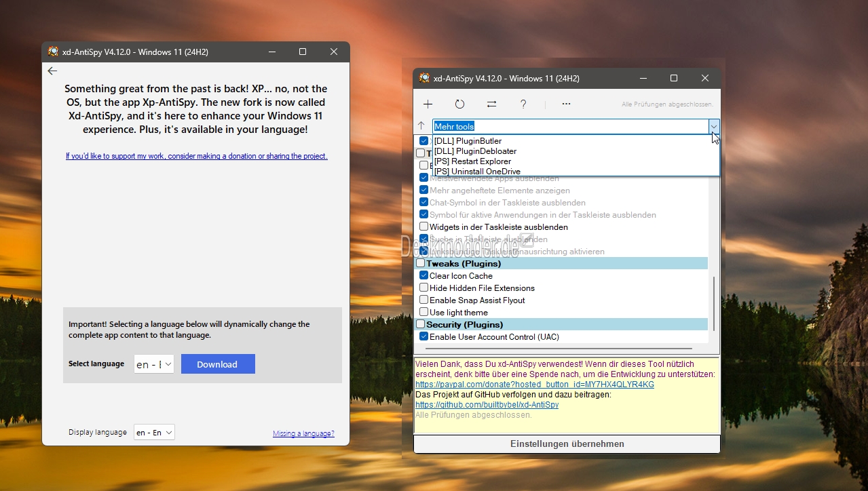Click the 'Something great from the past' heading
This screenshot has height=491, width=868.
pyautogui.click(x=196, y=109)
